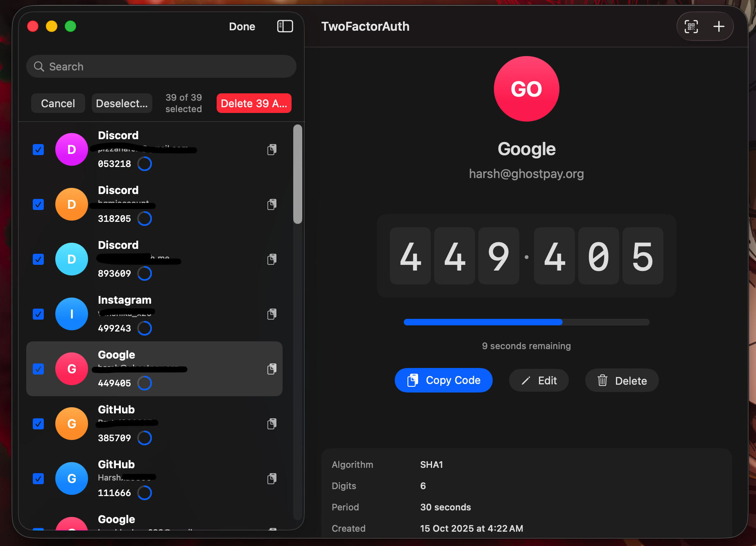Click the code expiry progress bar
The width and height of the screenshot is (756, 546).
click(527, 322)
